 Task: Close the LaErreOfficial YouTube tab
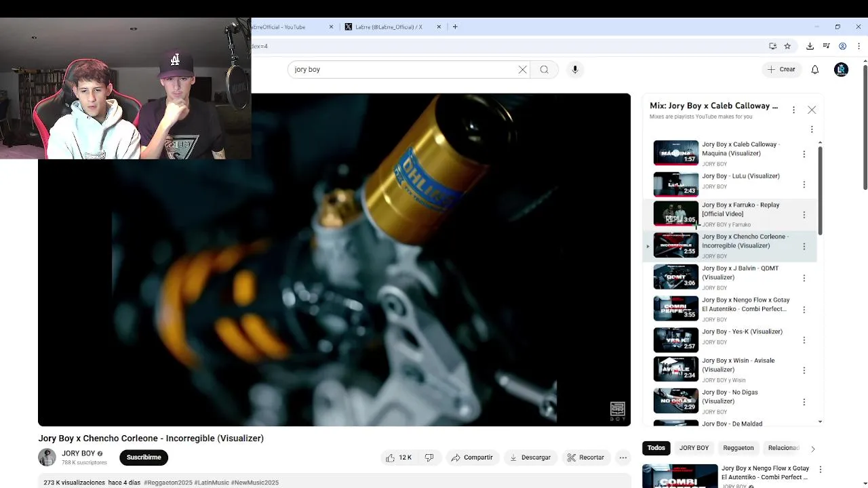(332, 27)
